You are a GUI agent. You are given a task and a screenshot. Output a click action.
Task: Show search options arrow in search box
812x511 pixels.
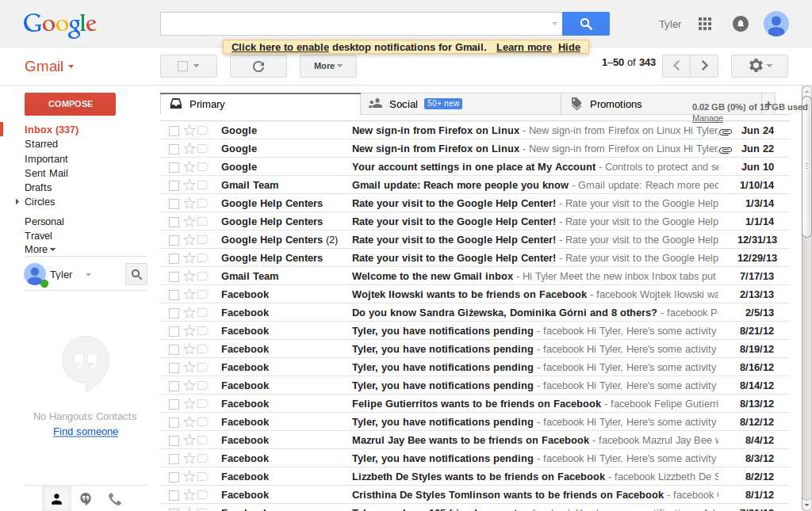pos(554,24)
